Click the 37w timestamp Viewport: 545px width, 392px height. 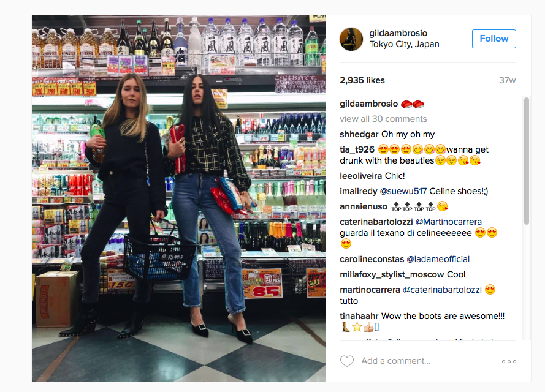[508, 81]
